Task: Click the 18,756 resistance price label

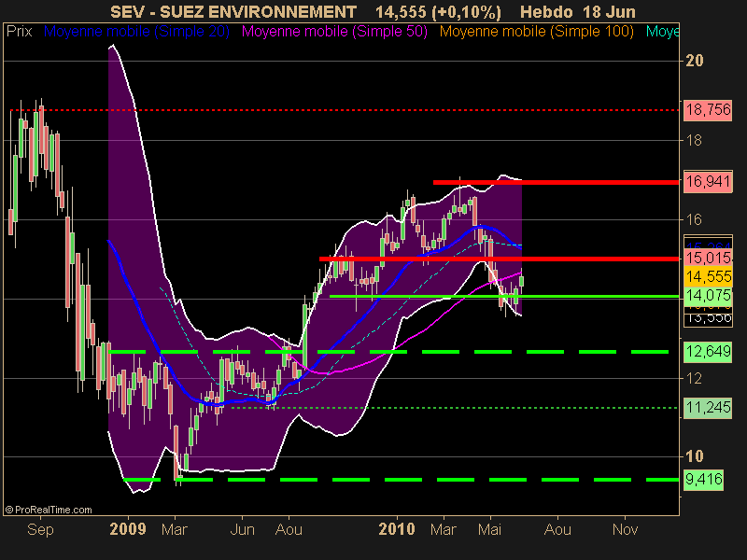Action: 708,110
